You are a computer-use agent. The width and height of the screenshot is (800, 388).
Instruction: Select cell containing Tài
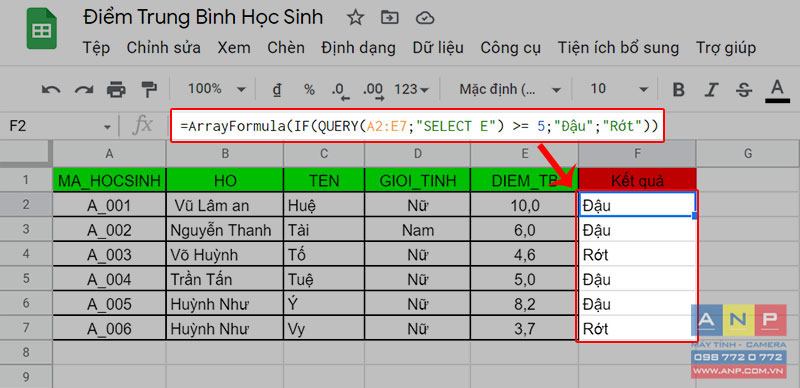tap(324, 230)
